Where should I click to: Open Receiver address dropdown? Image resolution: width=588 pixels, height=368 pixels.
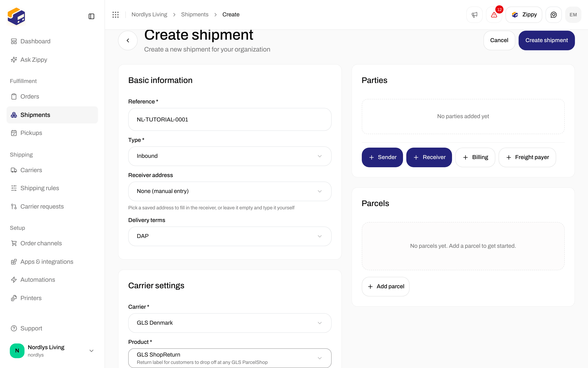pyautogui.click(x=230, y=191)
